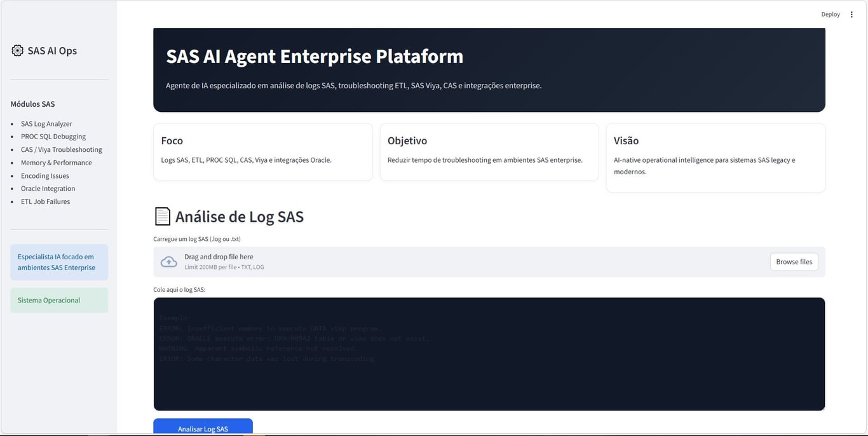
Task: Click the Deploy button
Action: pos(831,14)
